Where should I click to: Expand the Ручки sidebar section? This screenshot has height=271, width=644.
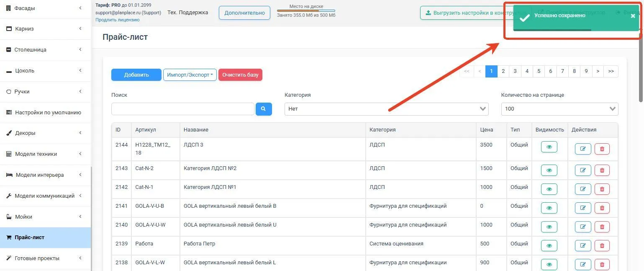tap(45, 91)
